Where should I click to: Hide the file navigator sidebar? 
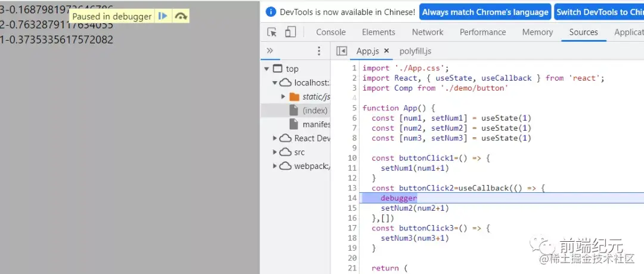(x=341, y=51)
